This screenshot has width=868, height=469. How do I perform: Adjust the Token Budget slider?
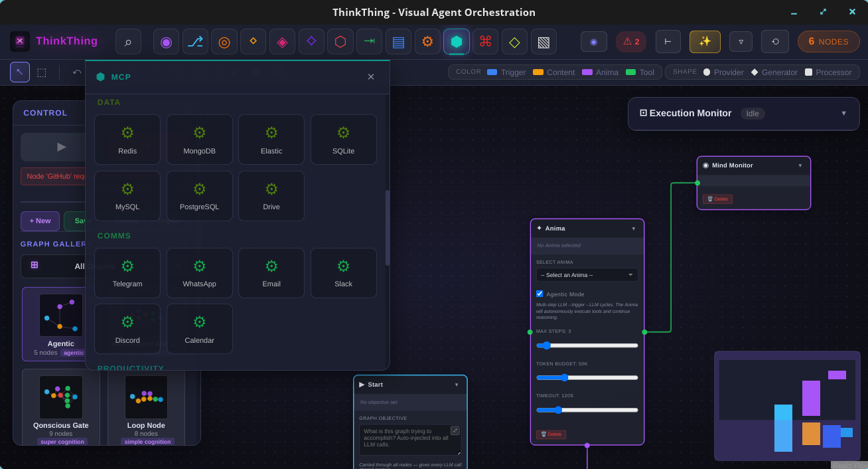(587, 377)
